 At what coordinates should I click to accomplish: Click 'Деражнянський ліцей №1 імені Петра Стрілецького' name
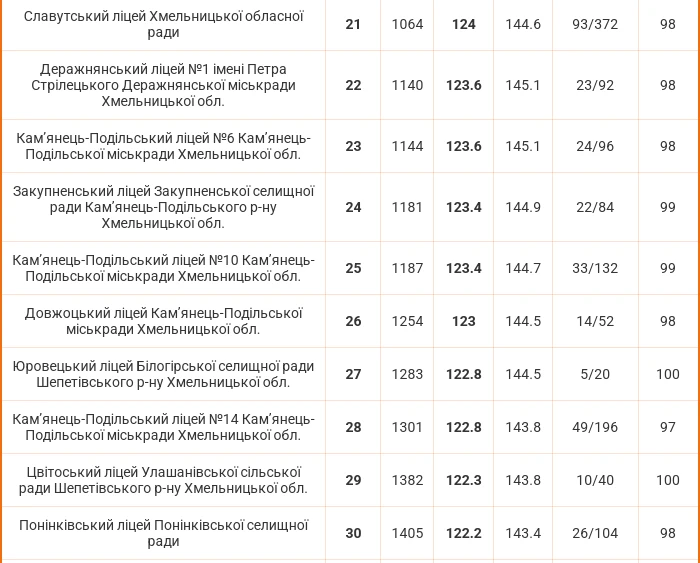[163, 85]
